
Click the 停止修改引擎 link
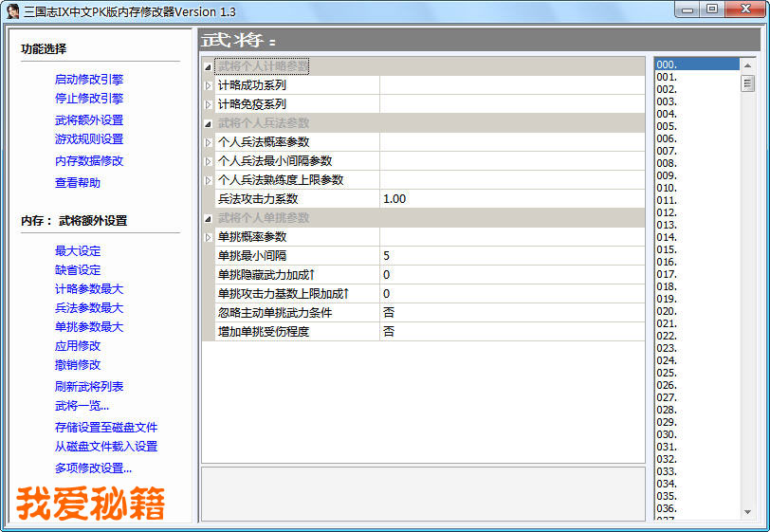[89, 99]
